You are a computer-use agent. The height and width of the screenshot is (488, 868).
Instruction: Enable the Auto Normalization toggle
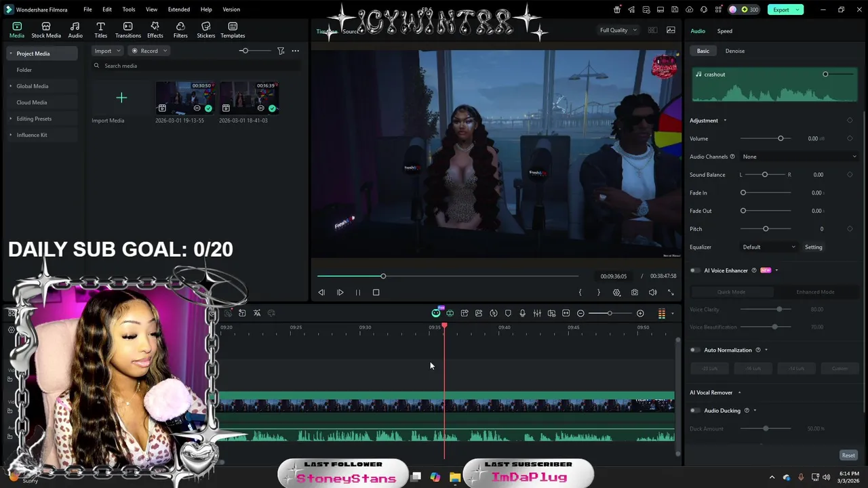(x=695, y=350)
